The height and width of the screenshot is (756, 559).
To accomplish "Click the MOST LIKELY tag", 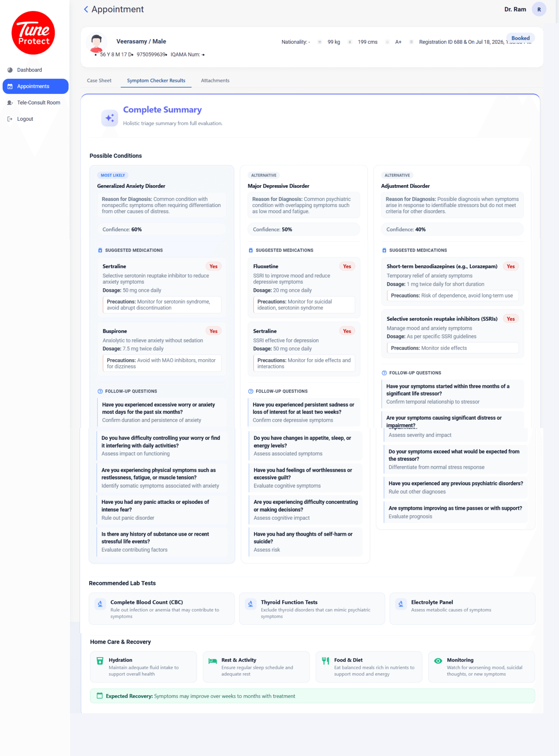I will point(113,175).
